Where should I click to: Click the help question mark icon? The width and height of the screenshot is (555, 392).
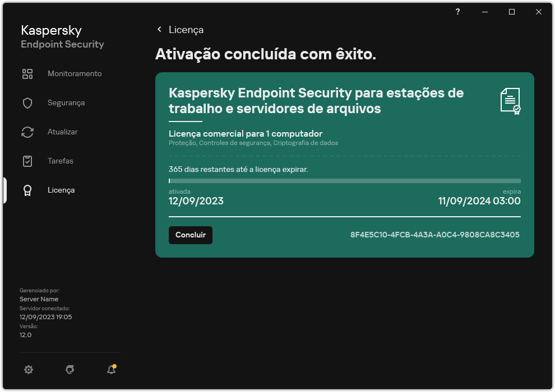(457, 12)
